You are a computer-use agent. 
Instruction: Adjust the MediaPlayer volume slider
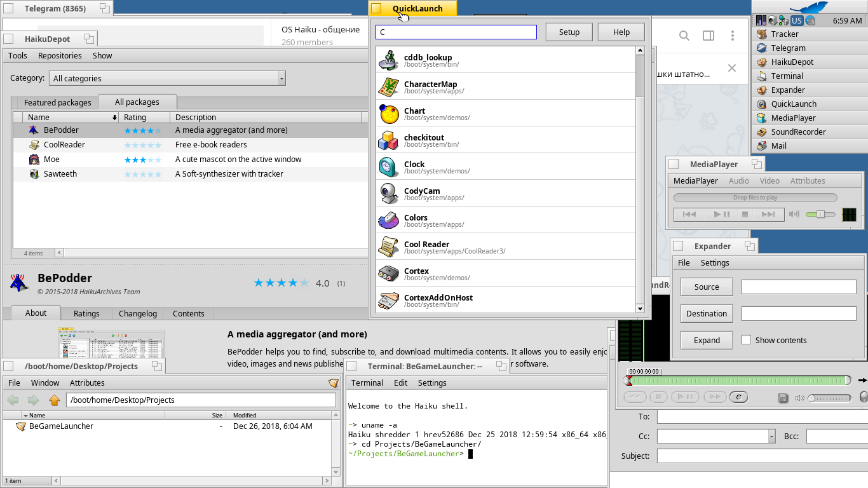point(820,215)
